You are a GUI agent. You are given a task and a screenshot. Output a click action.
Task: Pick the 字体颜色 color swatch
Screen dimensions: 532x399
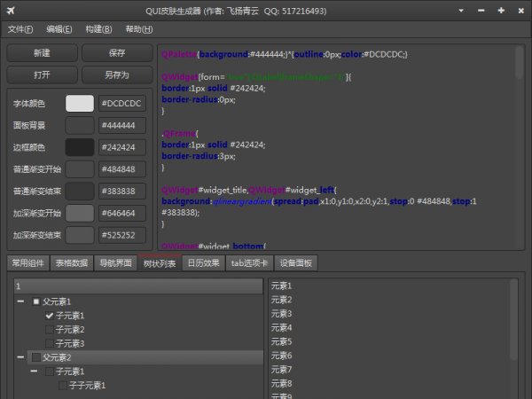click(x=80, y=104)
